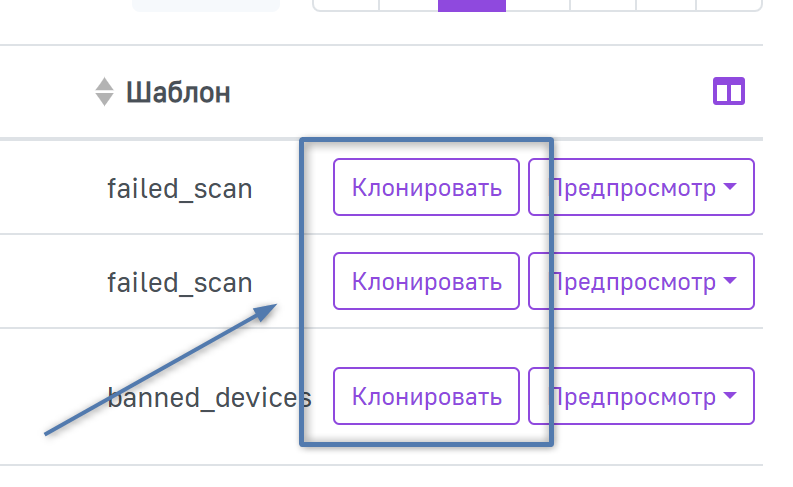Go to page button right of highlighted one

click(538, 4)
